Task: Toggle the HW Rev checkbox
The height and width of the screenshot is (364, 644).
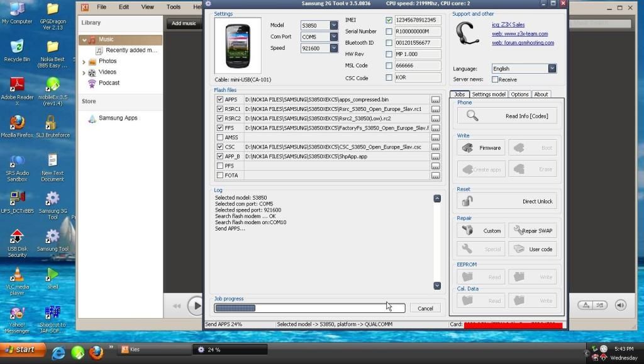Action: click(x=389, y=54)
